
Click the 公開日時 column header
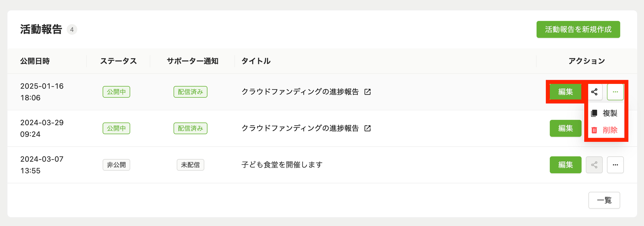point(35,61)
